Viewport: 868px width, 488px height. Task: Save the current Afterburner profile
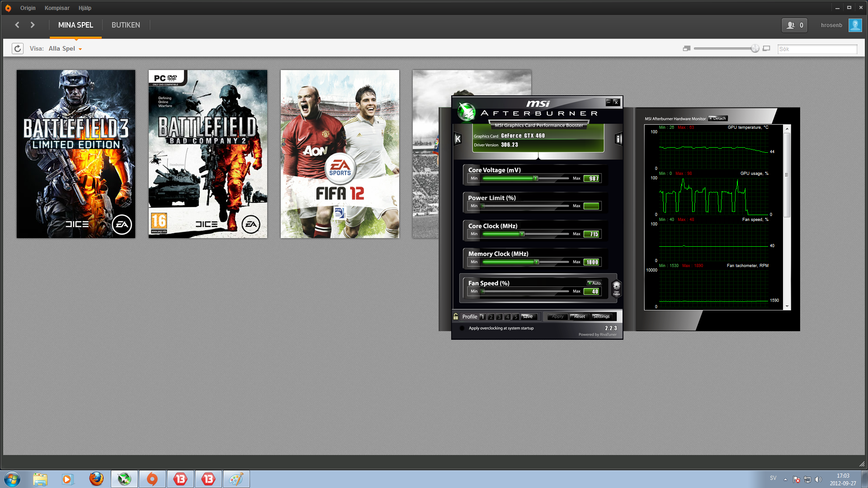pyautogui.click(x=528, y=317)
